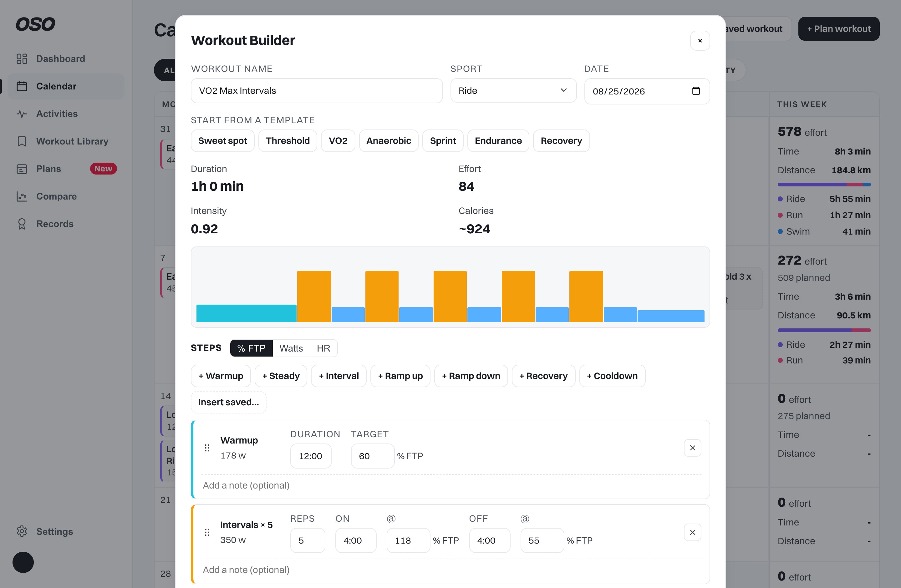The image size is (901, 588).
Task: Apply the Threshold template
Action: pos(288,141)
